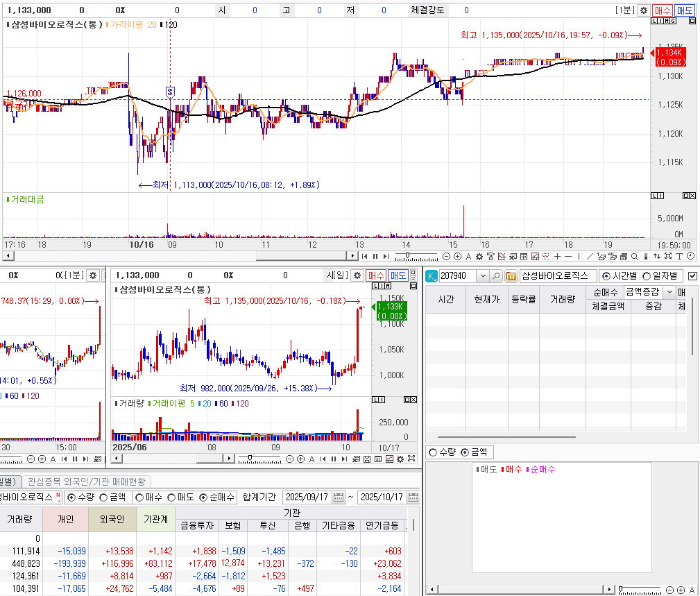Select 수량 radio in investor table filter
The width and height of the screenshot is (700, 596).
pos(71,497)
